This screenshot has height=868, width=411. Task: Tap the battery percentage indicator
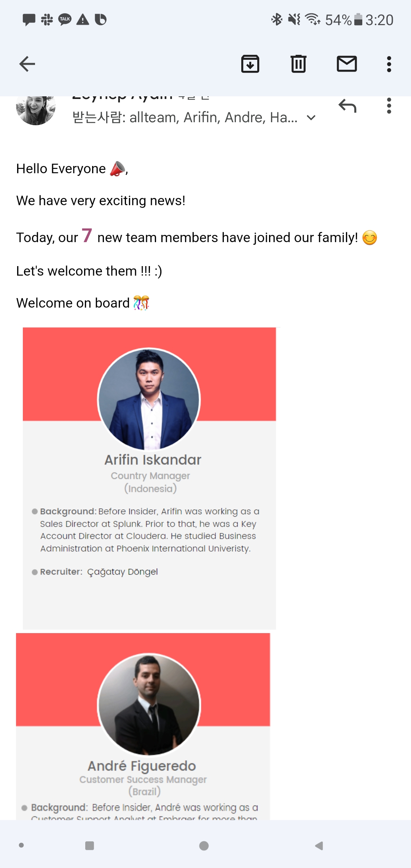(338, 20)
